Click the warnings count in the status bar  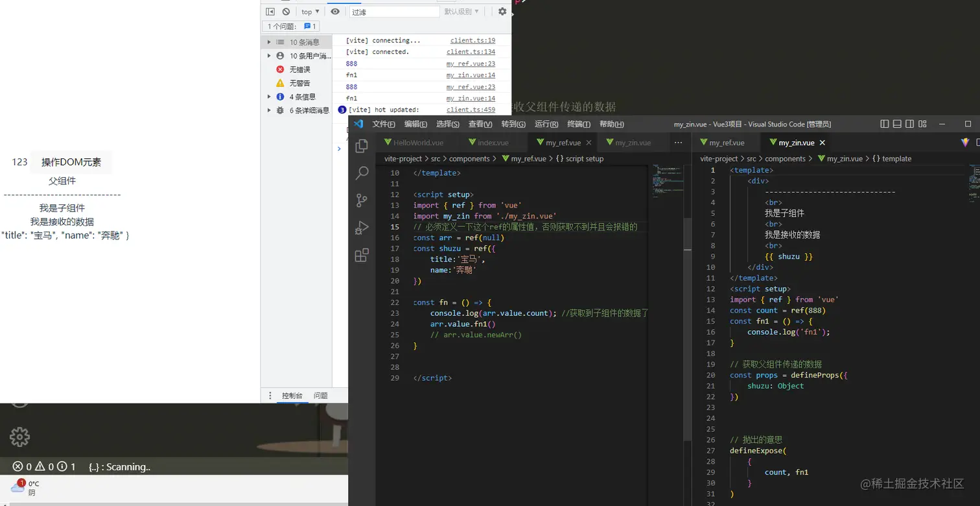click(44, 466)
